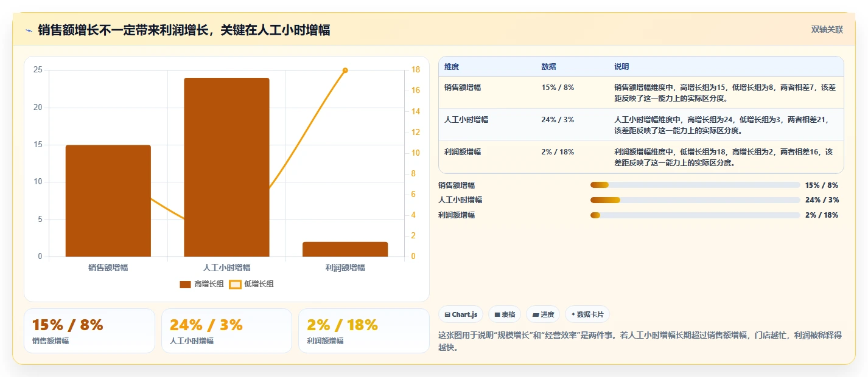
Task: Click the 利润额增幅 bar in chart
Action: pos(345,249)
